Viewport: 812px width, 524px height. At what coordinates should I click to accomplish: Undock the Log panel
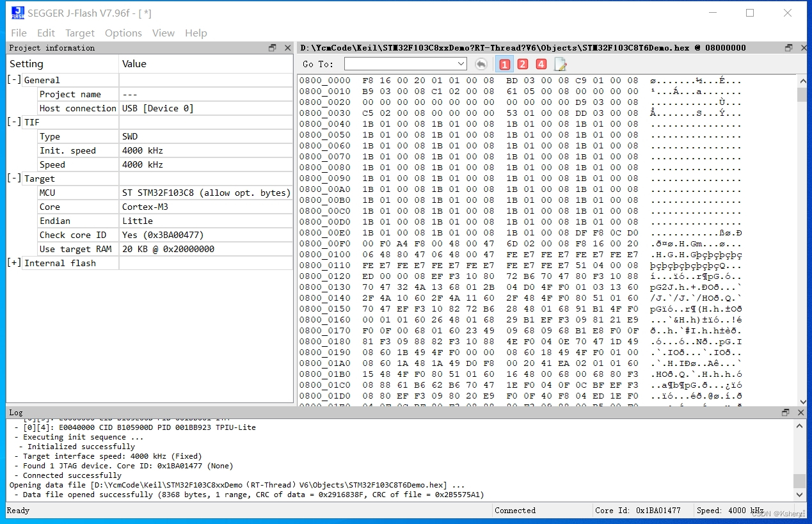(x=786, y=413)
